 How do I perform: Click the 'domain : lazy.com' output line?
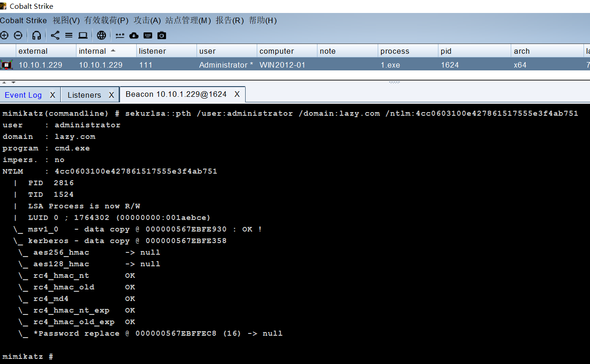pos(49,137)
